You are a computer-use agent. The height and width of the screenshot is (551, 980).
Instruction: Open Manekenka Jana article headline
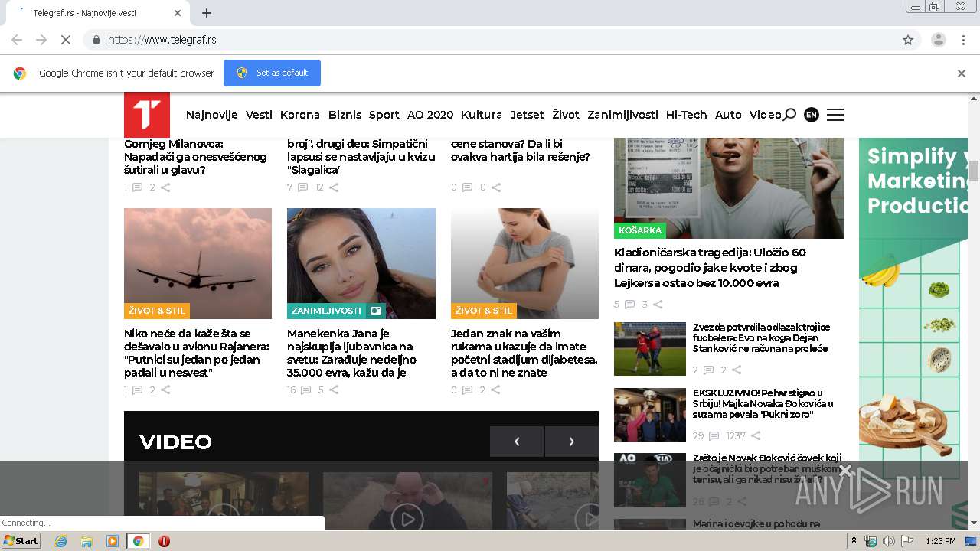(352, 353)
